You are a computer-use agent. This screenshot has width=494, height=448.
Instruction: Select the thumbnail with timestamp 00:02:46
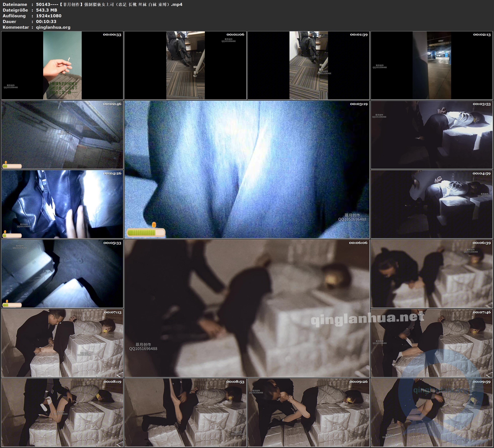coord(62,135)
